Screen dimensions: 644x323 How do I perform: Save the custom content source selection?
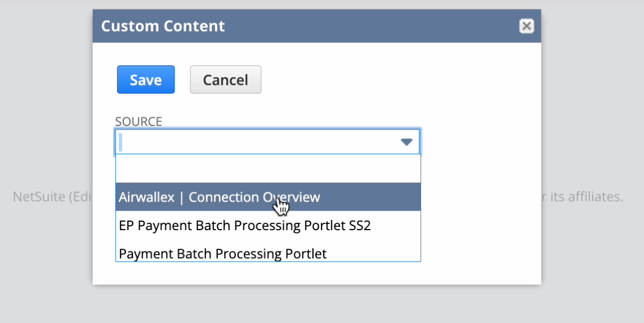pyautogui.click(x=146, y=80)
